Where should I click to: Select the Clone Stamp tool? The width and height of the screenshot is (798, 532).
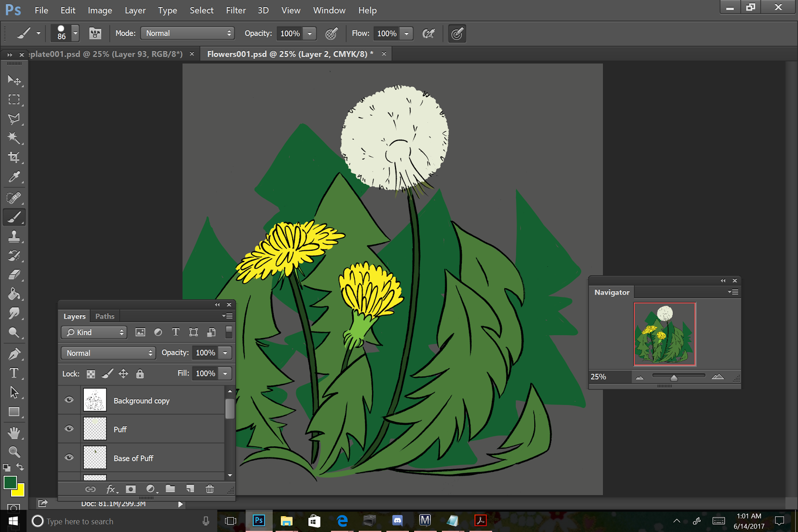[14, 236]
